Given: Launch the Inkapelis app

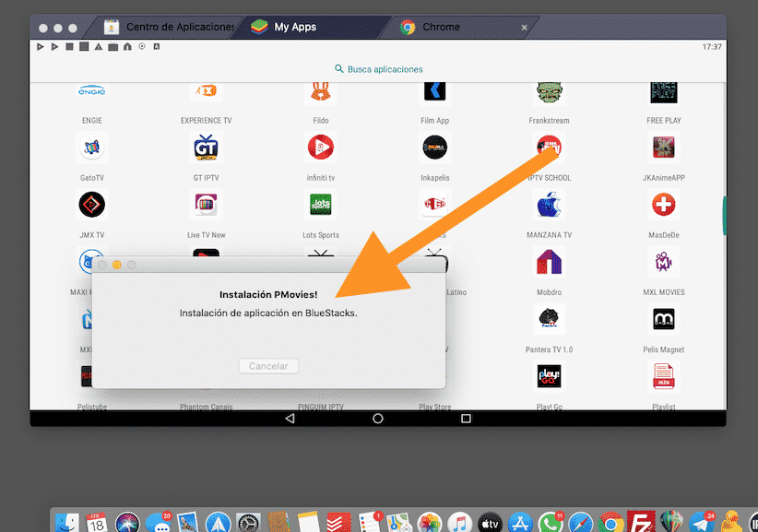Looking at the screenshot, I should point(434,148).
